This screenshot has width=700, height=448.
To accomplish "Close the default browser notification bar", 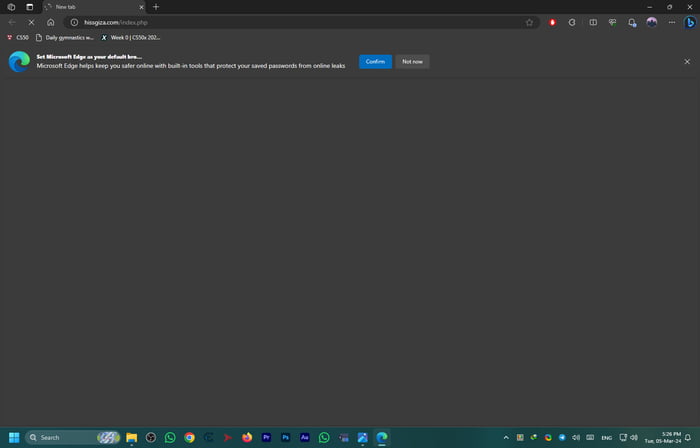I will click(687, 61).
